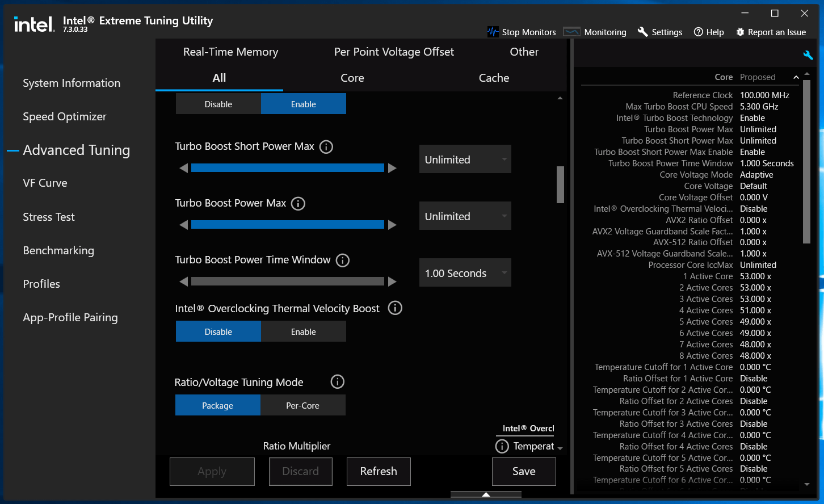
Task: Click the Intel logo
Action: pyautogui.click(x=34, y=24)
